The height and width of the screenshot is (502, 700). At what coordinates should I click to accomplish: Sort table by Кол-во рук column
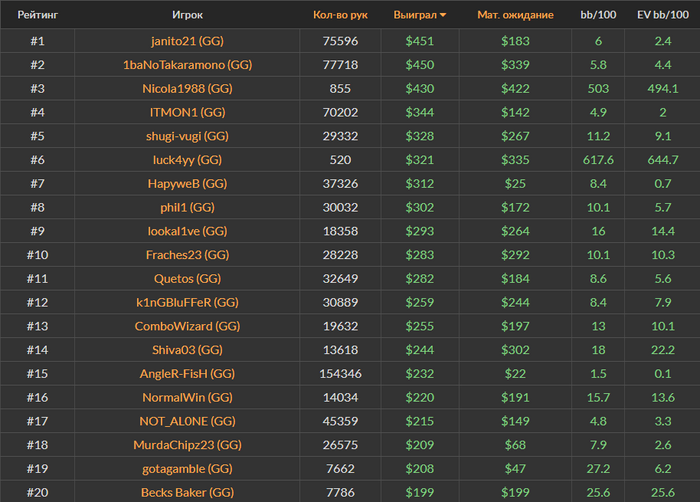click(340, 16)
